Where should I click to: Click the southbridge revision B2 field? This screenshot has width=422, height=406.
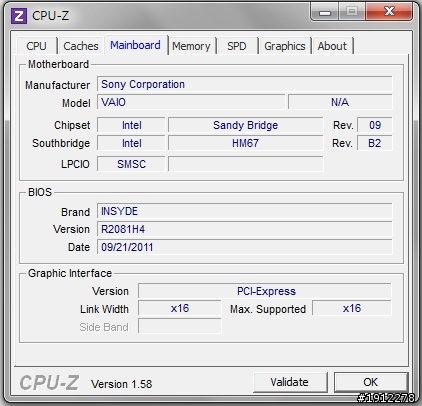pos(375,143)
